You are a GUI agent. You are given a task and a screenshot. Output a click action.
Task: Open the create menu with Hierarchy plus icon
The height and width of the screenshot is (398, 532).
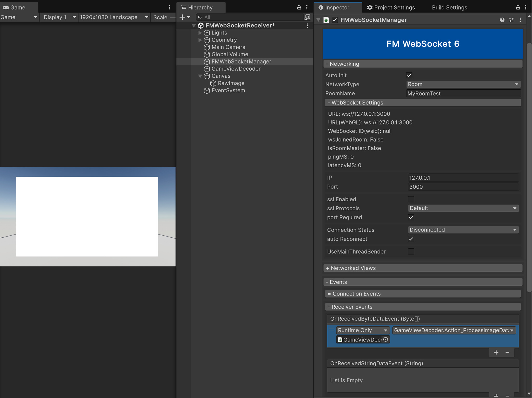click(182, 17)
